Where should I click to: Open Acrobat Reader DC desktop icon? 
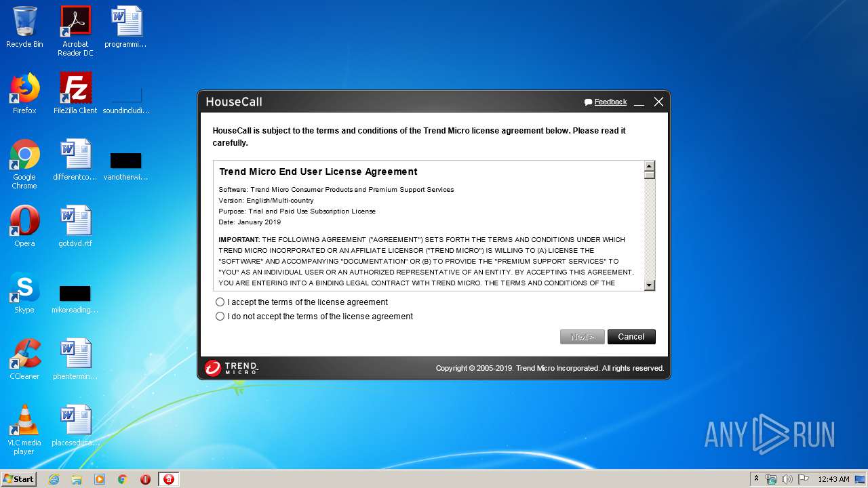75,31
